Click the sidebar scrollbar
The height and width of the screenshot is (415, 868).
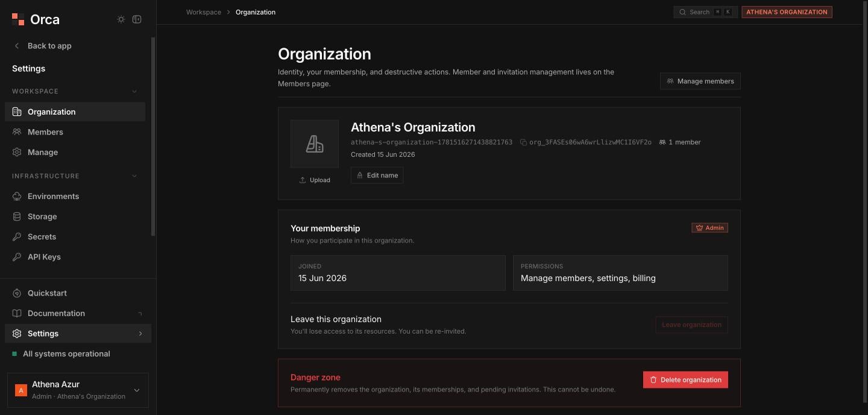pyautogui.click(x=153, y=136)
